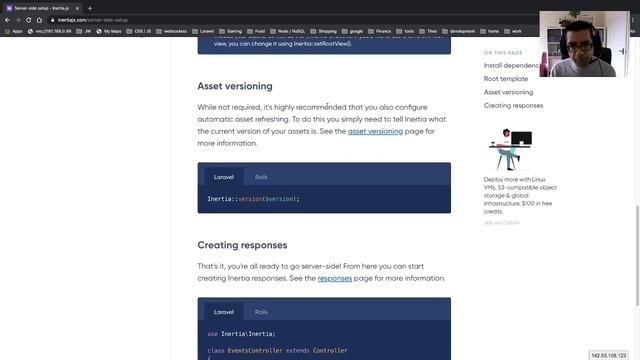Open the Gaming bookmarks folder

click(231, 31)
